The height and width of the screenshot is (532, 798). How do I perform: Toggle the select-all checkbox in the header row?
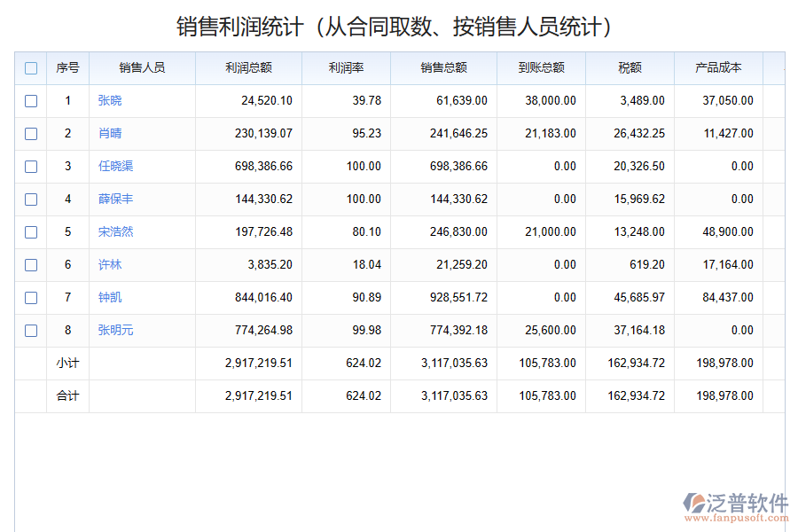[x=31, y=67]
